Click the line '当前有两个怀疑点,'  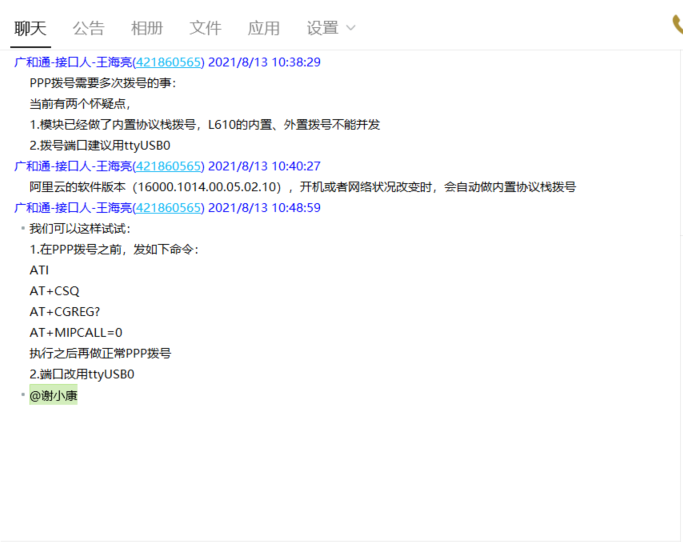point(80,104)
